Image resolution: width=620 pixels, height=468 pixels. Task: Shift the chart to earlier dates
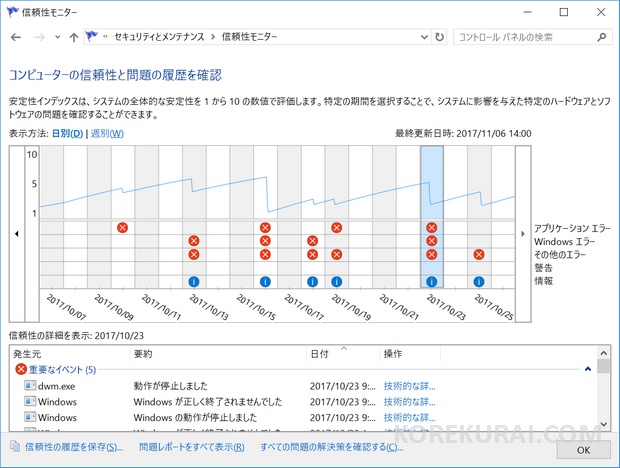[17, 234]
